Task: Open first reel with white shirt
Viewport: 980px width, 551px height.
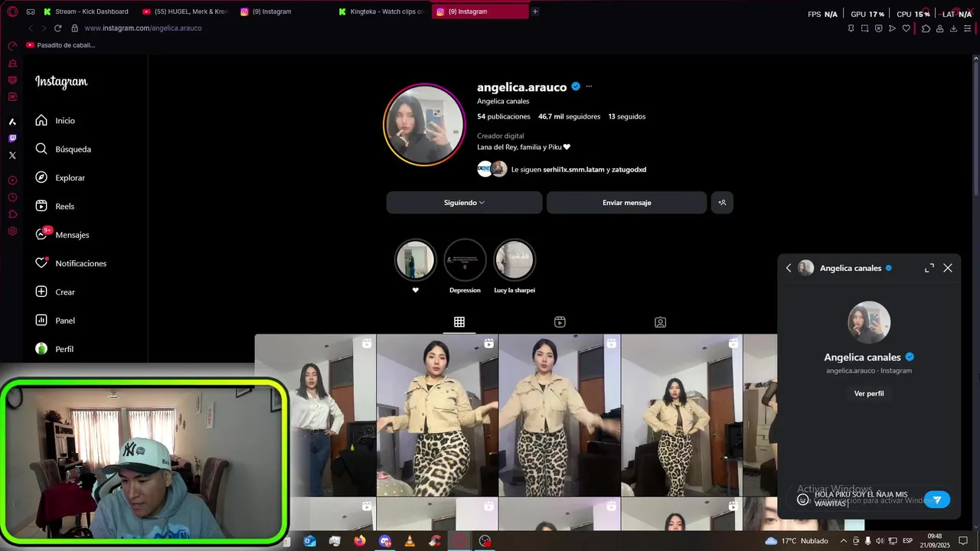Action: pos(315,415)
